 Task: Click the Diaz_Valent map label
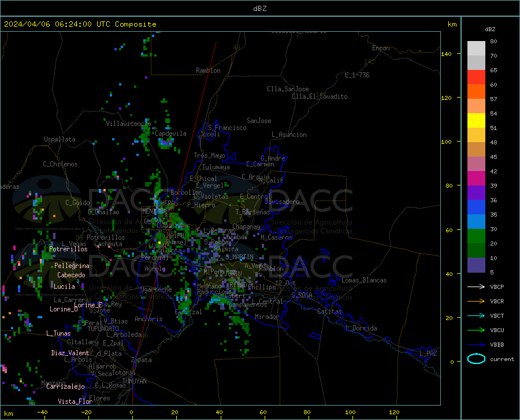click(x=70, y=353)
